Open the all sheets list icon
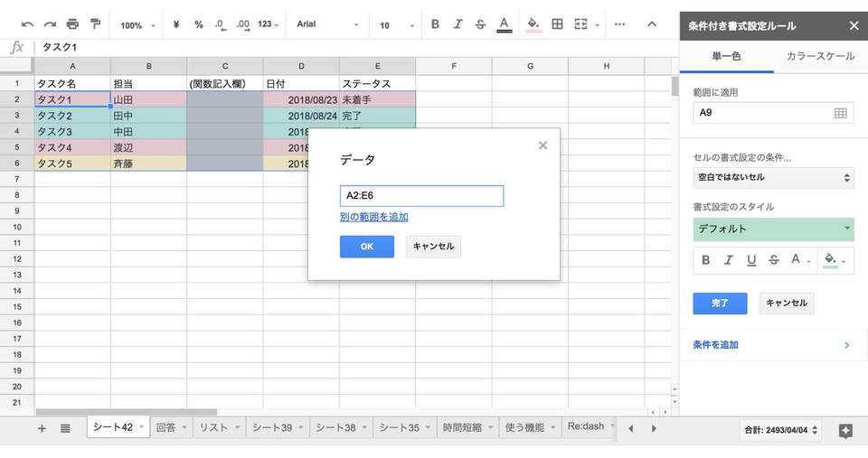 (x=65, y=428)
